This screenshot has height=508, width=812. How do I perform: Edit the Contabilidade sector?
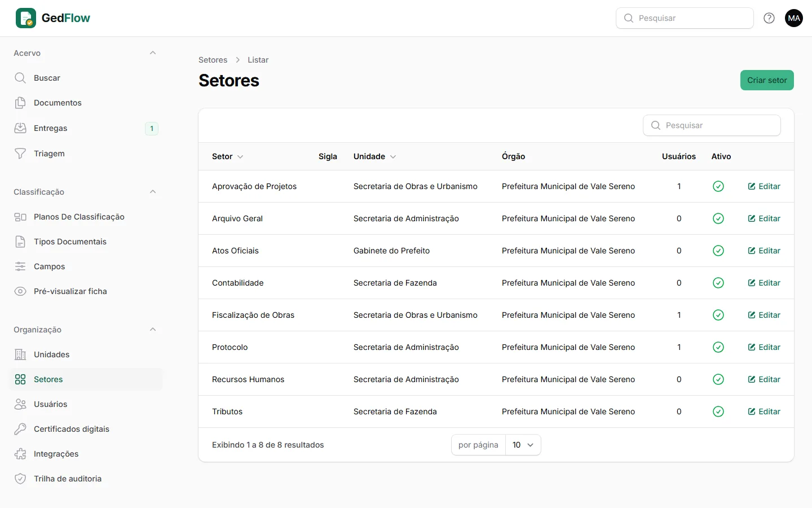pyautogui.click(x=764, y=283)
